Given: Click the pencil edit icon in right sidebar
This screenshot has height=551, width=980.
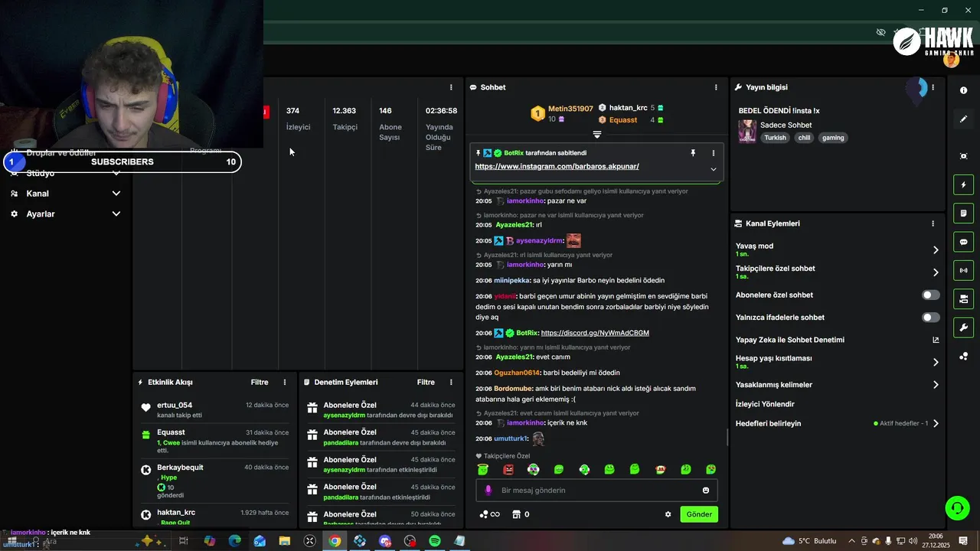Looking at the screenshot, I should click(x=963, y=119).
